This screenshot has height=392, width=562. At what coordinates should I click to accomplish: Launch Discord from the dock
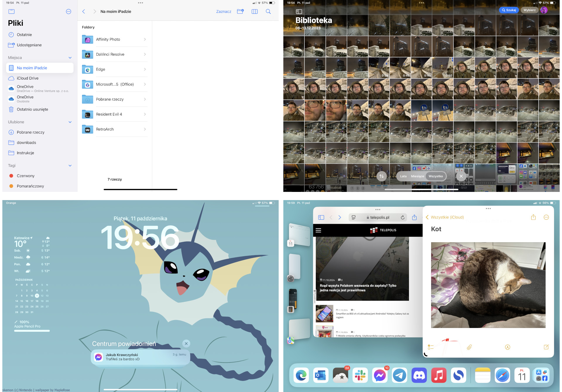(419, 375)
